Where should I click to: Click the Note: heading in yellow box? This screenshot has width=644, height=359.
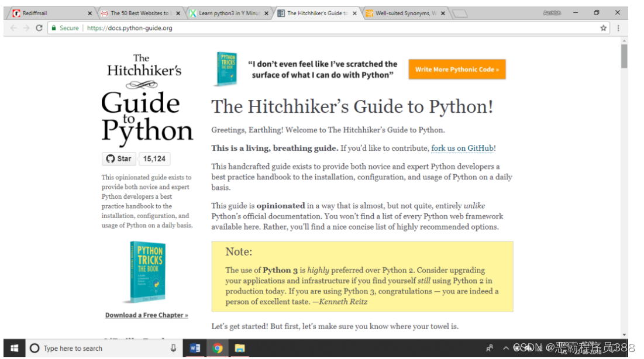pos(239,251)
